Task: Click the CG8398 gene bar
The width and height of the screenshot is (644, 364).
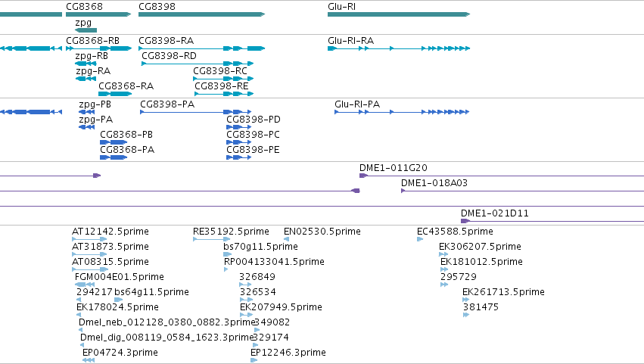Action: [x=201, y=14]
